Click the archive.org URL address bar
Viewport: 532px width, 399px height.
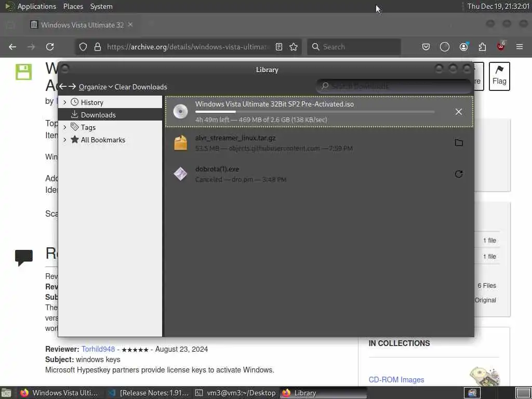click(x=188, y=47)
